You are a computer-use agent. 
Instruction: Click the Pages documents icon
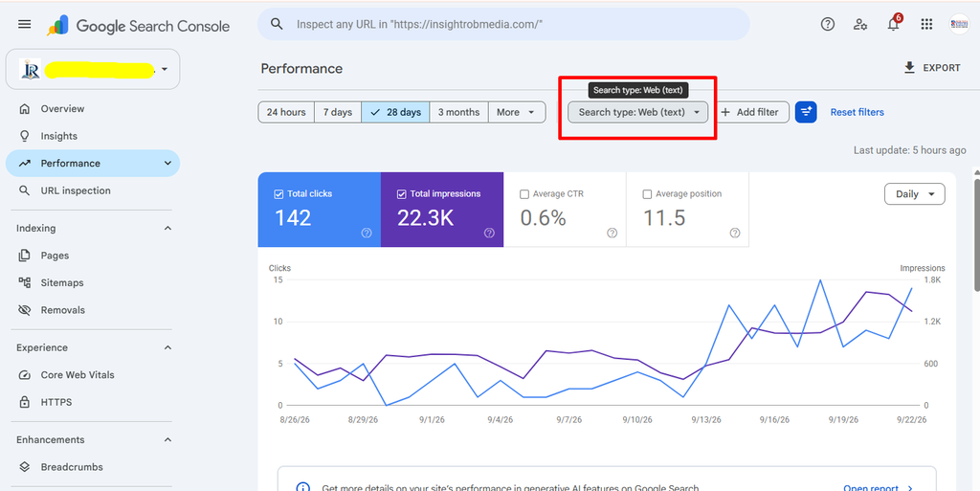[24, 256]
